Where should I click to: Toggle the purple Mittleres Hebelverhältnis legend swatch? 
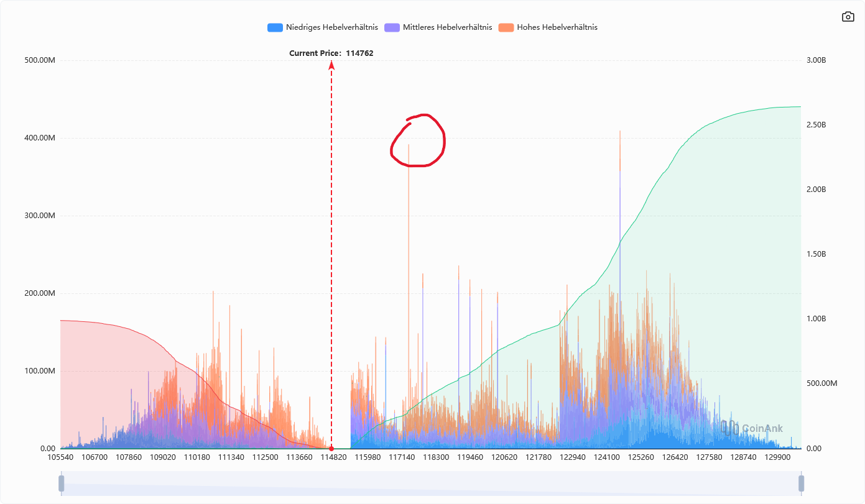pyautogui.click(x=392, y=27)
